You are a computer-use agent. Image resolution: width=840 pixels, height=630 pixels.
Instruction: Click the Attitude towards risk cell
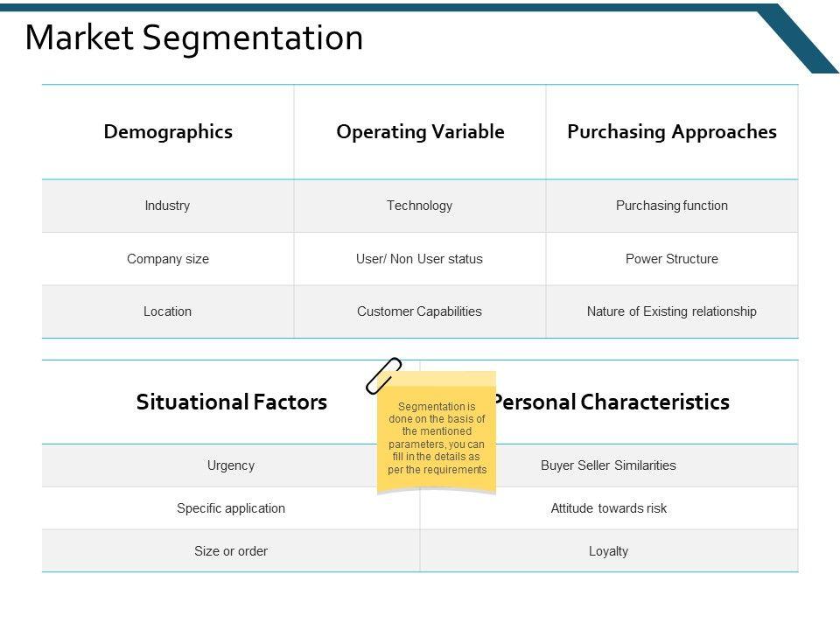point(609,508)
